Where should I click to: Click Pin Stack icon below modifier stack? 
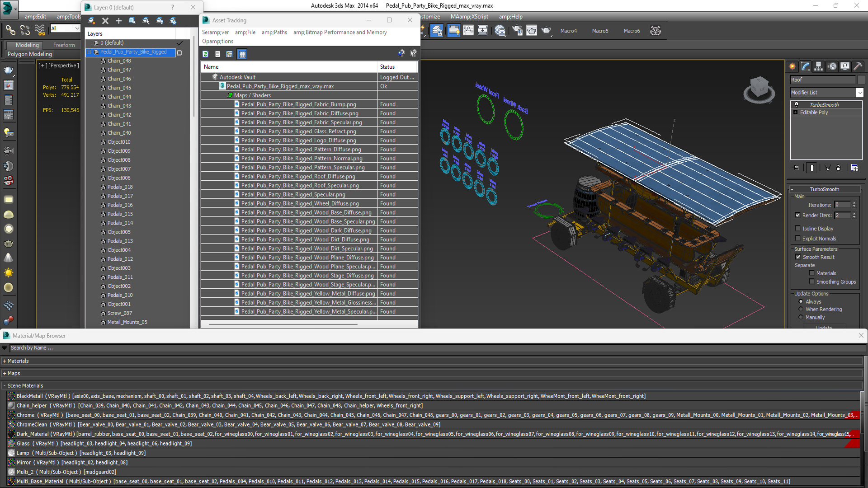(796, 168)
